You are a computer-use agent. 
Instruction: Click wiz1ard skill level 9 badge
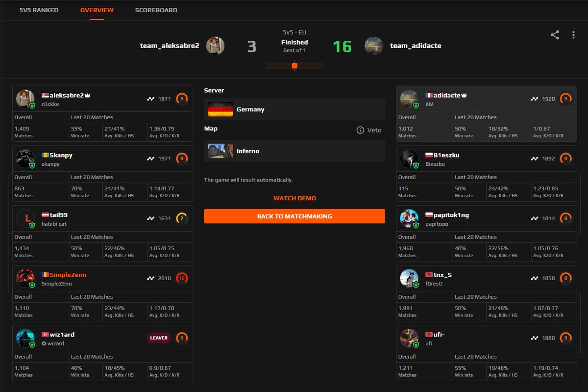182,338
